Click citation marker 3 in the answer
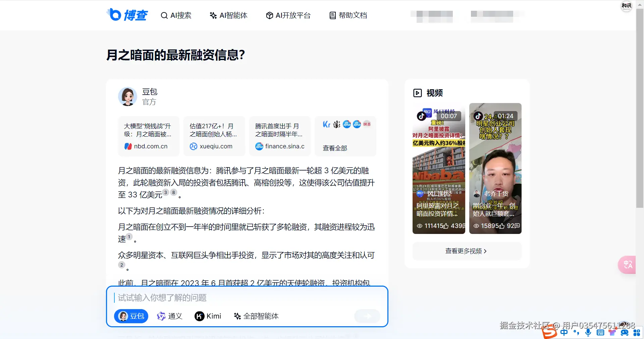 [x=166, y=192]
